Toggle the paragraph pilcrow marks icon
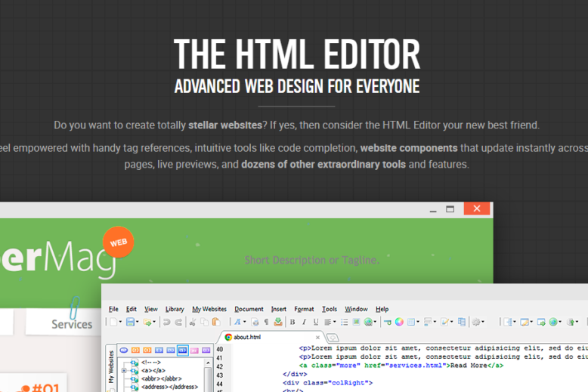 (266, 322)
